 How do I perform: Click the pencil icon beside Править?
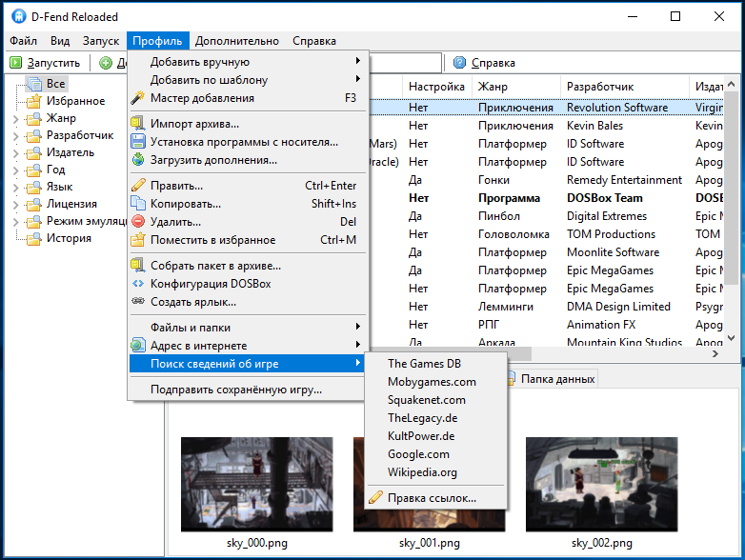138,186
